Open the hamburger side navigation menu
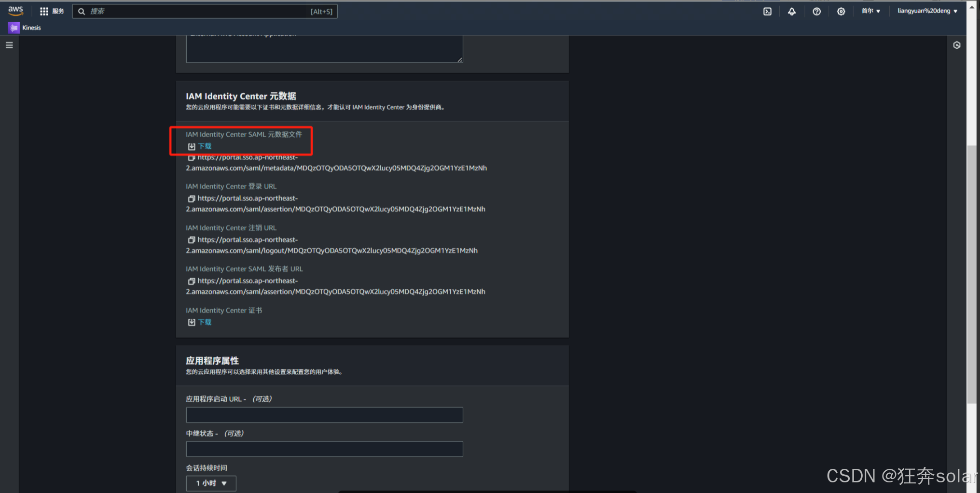This screenshot has height=493, width=980. pyautogui.click(x=9, y=45)
